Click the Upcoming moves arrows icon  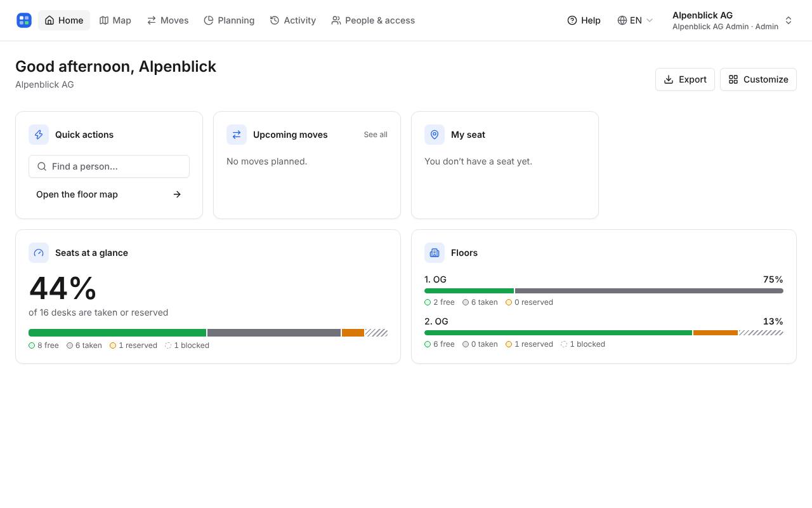(x=237, y=135)
